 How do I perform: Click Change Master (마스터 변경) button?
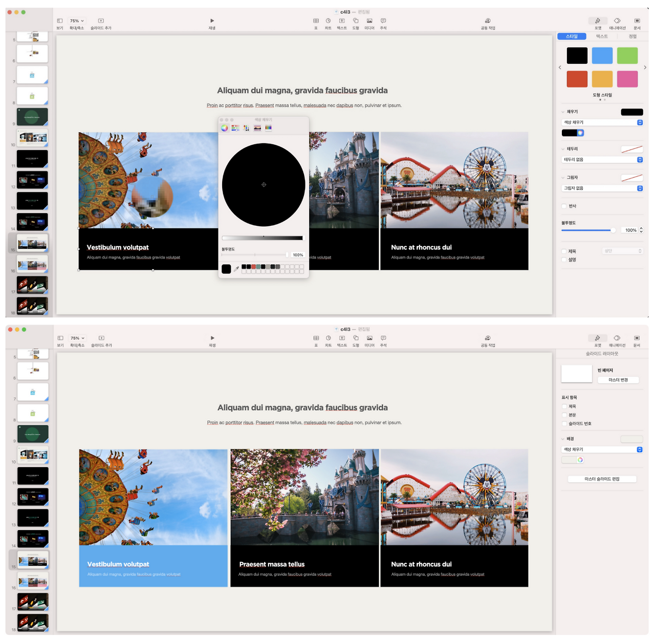[618, 380]
